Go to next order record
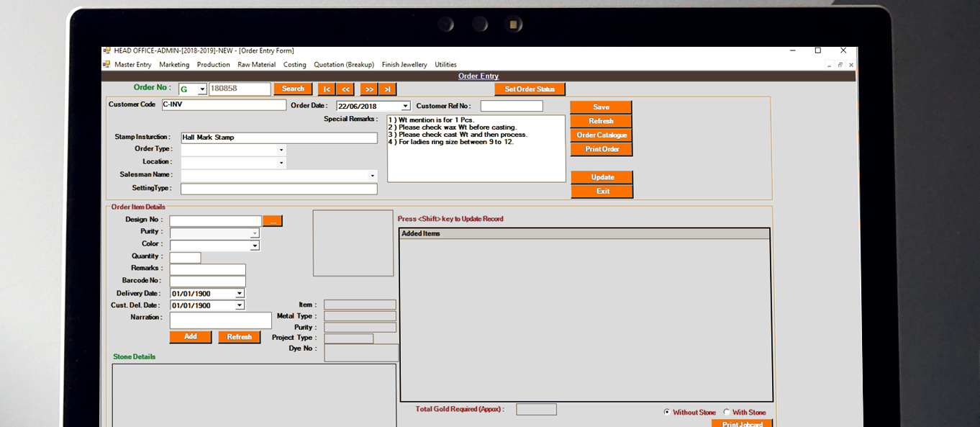Viewport: 980px width, 427px height. 369,89
